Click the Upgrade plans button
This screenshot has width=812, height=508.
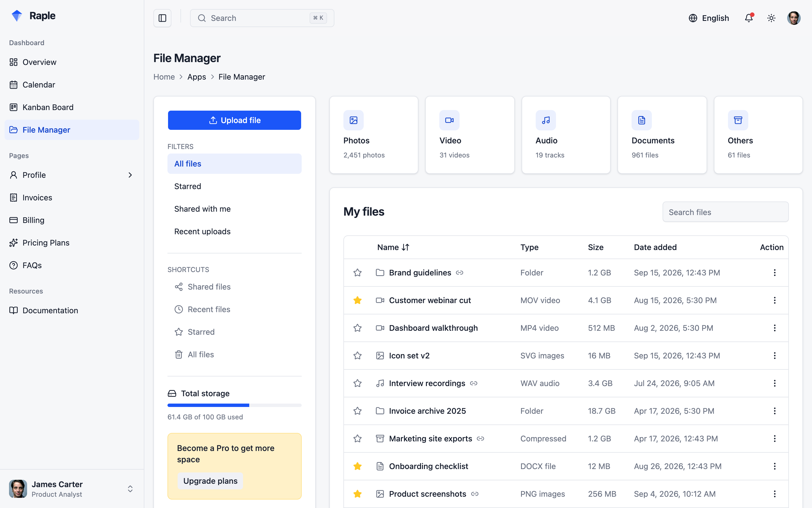pos(210,481)
